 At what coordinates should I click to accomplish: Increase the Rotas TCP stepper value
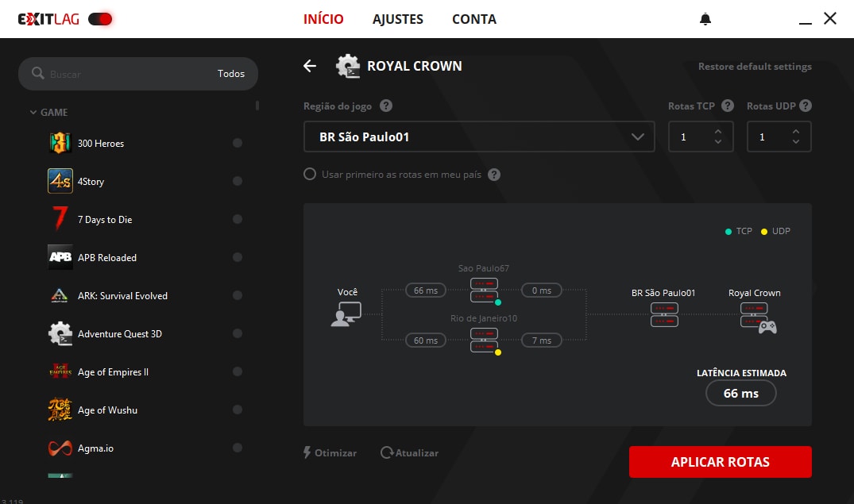point(718,132)
